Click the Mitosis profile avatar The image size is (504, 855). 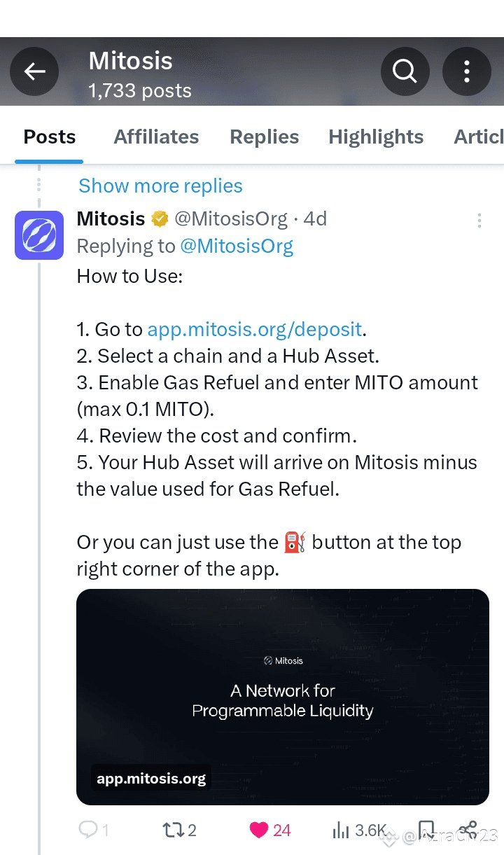pyautogui.click(x=39, y=235)
